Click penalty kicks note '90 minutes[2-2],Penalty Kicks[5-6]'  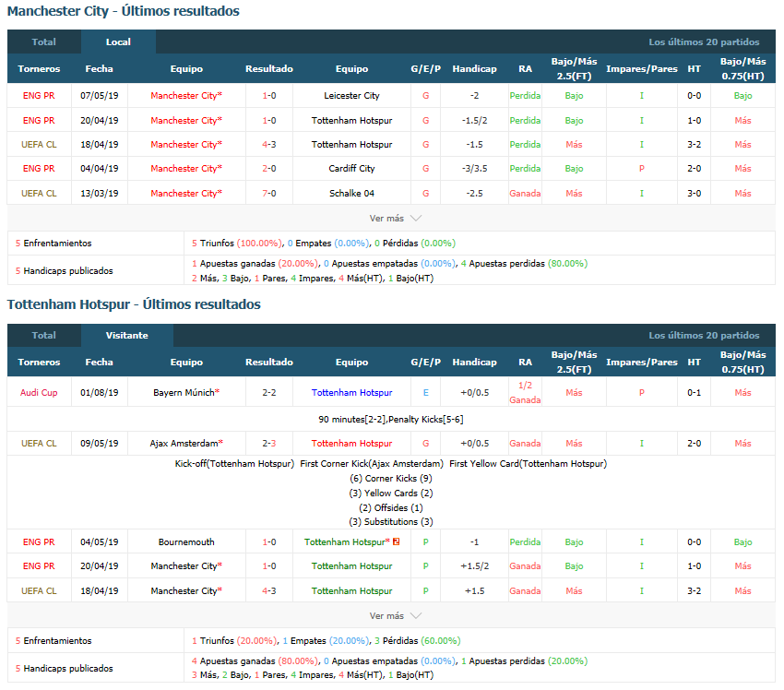[391, 420]
